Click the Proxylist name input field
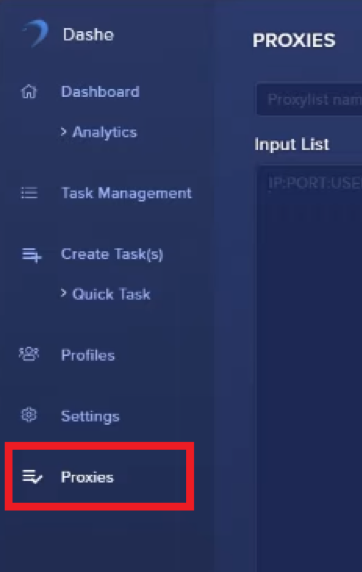 coord(309,99)
